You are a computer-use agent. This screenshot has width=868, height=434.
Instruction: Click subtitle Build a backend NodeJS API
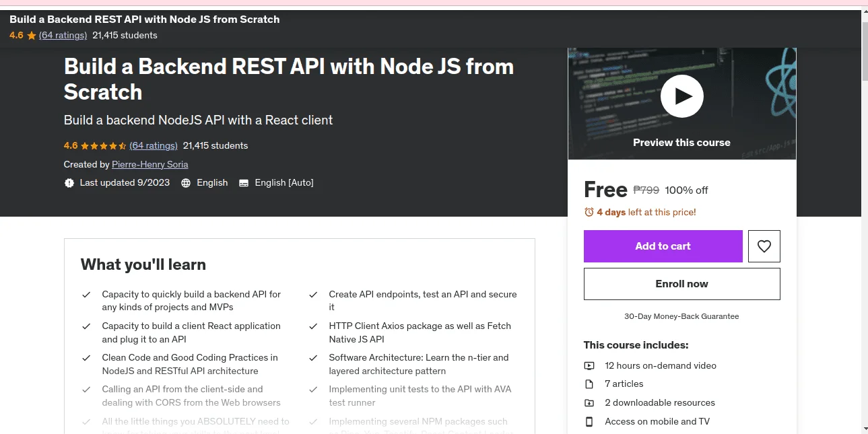tap(198, 120)
